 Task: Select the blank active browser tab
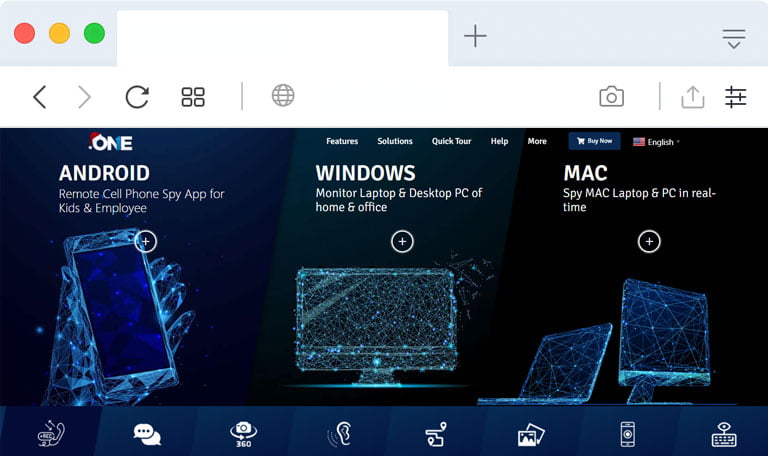(x=283, y=38)
